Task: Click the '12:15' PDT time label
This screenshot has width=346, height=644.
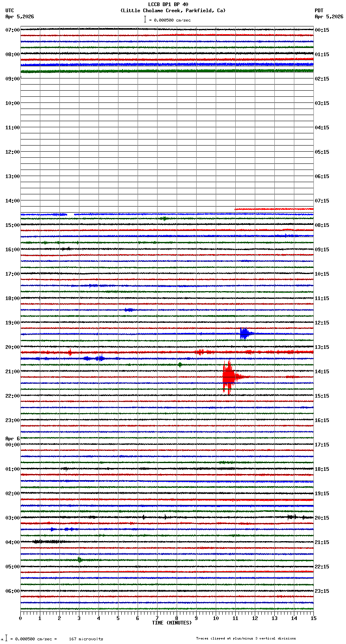Action: (x=322, y=323)
